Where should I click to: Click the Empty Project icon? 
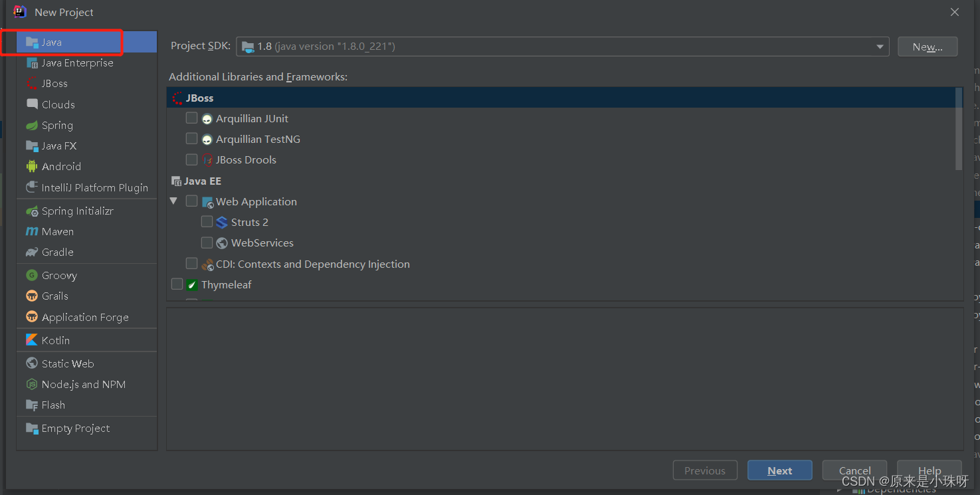(31, 429)
